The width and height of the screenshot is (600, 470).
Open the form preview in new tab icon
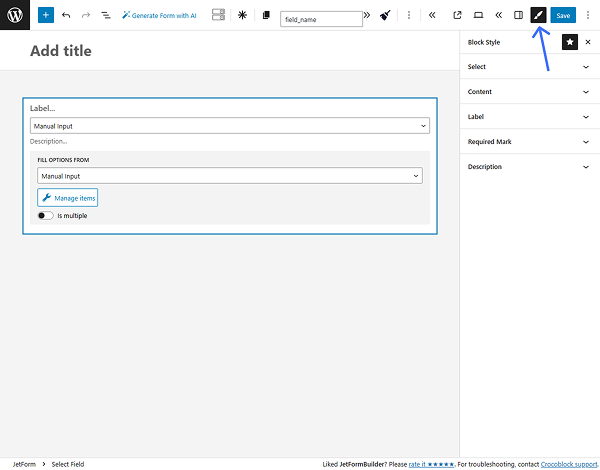[457, 15]
